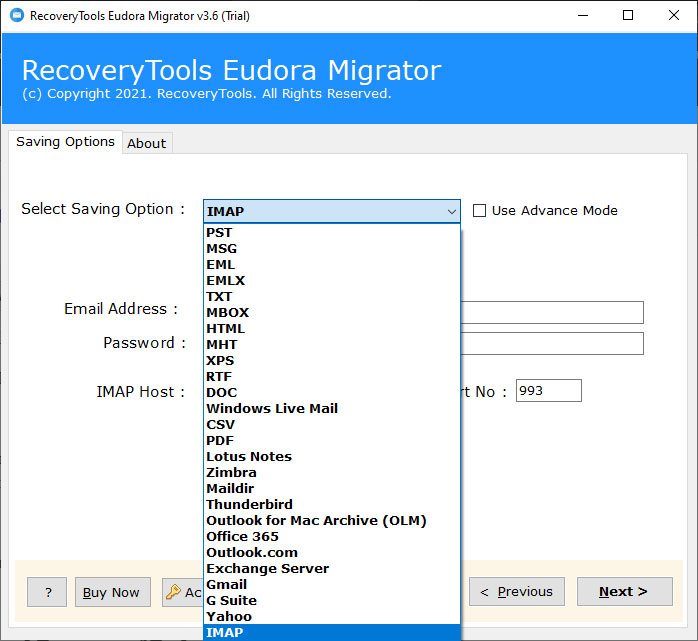Proceed with the Next button
This screenshot has width=698, height=641.
pyautogui.click(x=625, y=592)
